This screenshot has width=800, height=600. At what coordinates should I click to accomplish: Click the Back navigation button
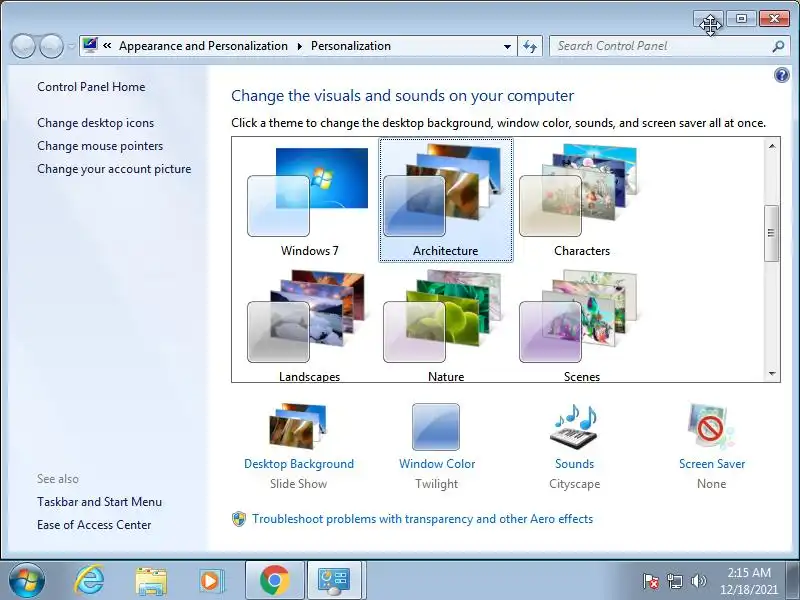coord(23,46)
